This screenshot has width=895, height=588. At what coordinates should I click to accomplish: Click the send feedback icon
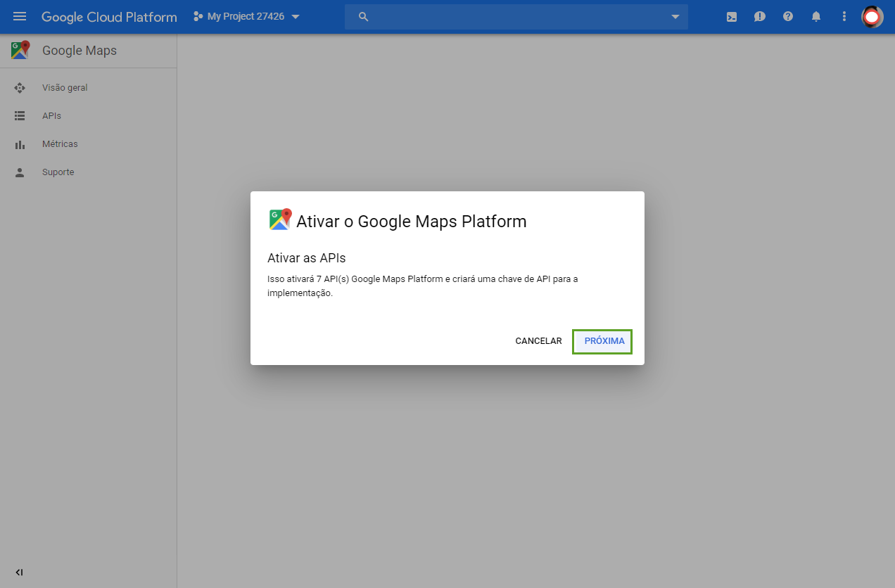[760, 16]
